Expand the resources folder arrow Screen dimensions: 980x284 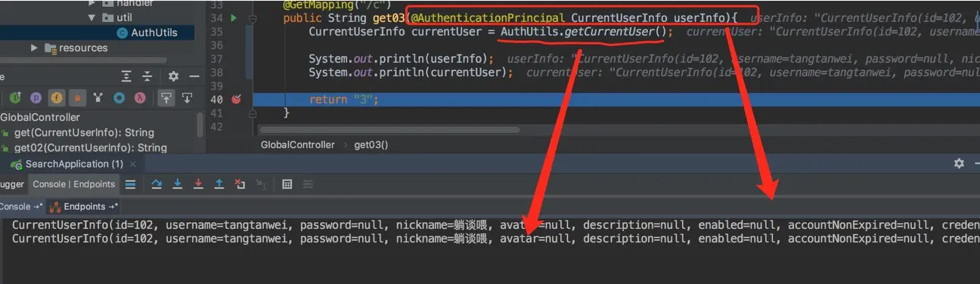[x=34, y=48]
